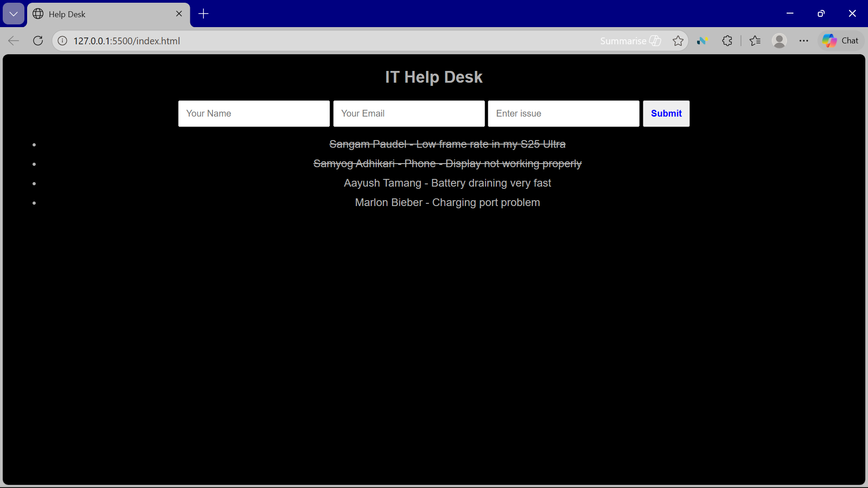This screenshot has height=488, width=868.
Task: Expand the tab actions dropdown chevron
Action: (x=14, y=14)
